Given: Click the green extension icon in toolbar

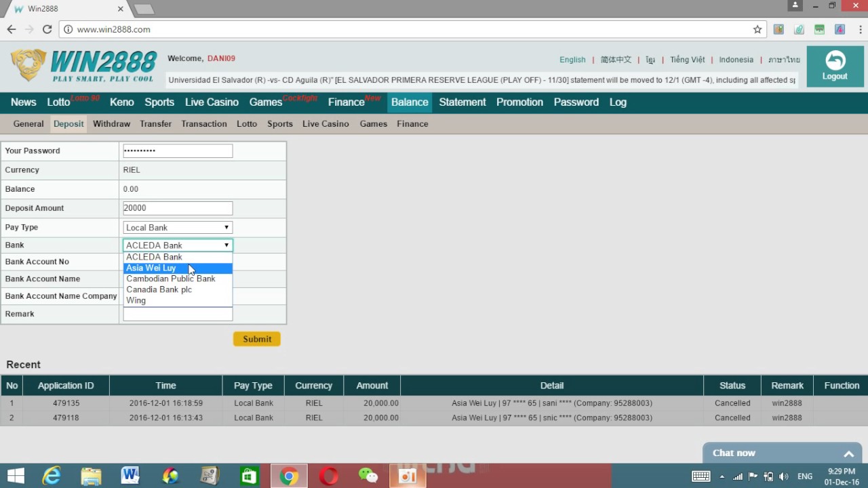Looking at the screenshot, I should pos(820,29).
